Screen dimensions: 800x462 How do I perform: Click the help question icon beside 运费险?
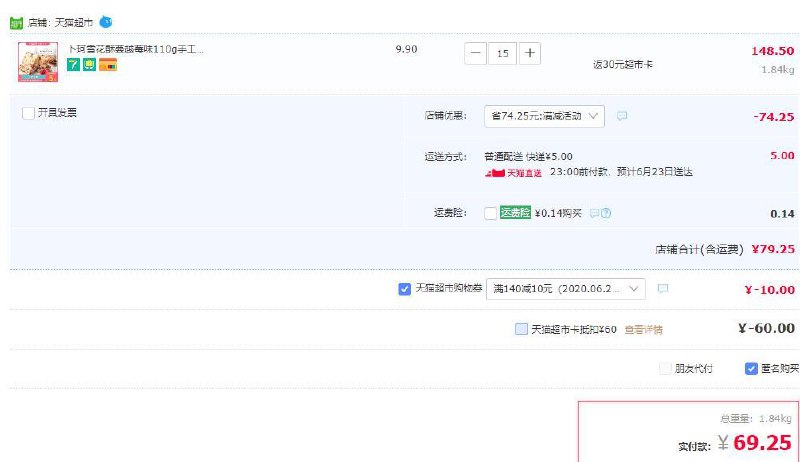[606, 213]
